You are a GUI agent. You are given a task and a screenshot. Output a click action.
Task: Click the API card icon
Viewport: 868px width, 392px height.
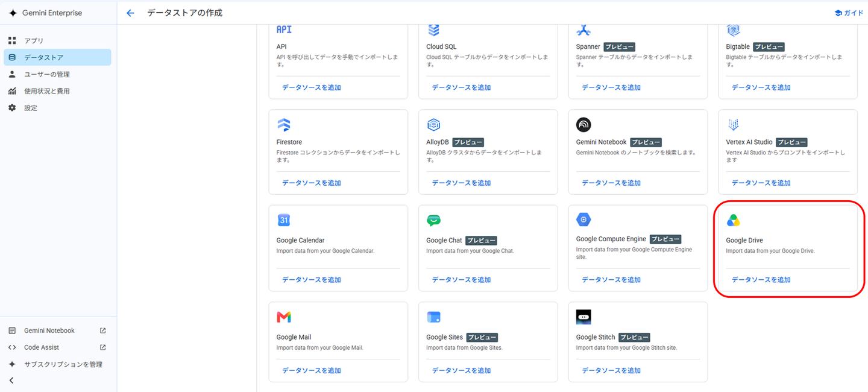(284, 30)
